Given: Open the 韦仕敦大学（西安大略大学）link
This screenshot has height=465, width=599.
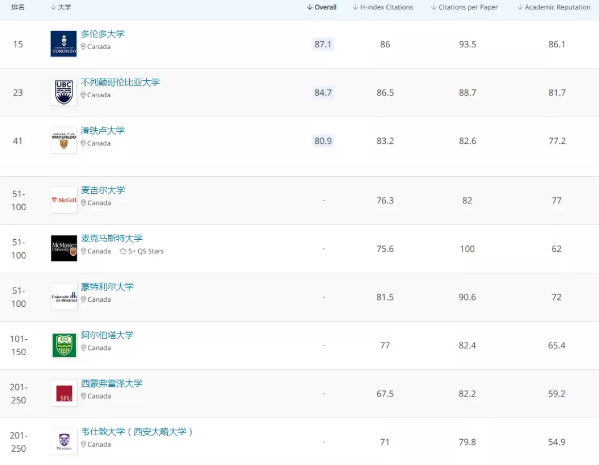Looking at the screenshot, I should [x=137, y=432].
